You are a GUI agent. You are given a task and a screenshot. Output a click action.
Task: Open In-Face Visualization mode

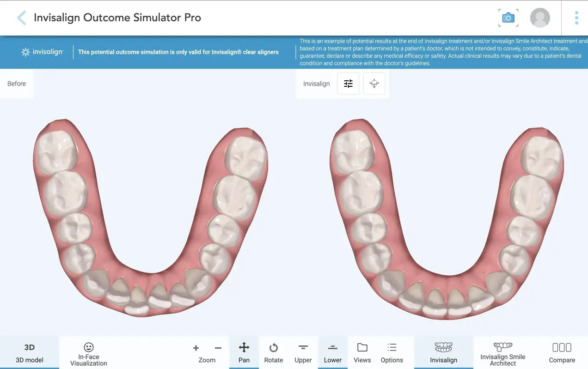[89, 353]
